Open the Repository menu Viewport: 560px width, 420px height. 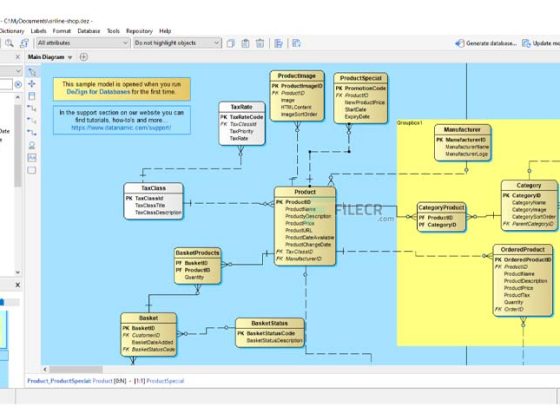click(x=139, y=31)
